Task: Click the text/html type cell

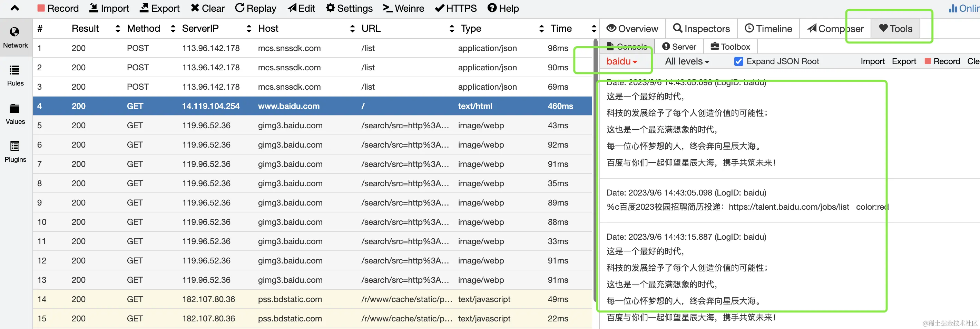Action: (x=475, y=106)
